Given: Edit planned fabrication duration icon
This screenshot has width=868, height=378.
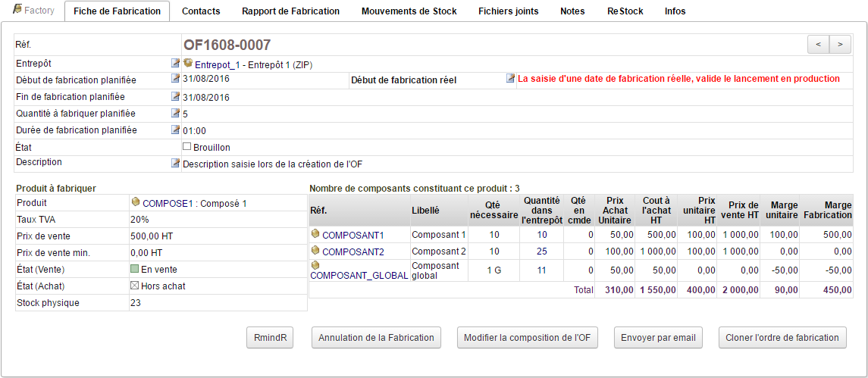Looking at the screenshot, I should point(176,130).
